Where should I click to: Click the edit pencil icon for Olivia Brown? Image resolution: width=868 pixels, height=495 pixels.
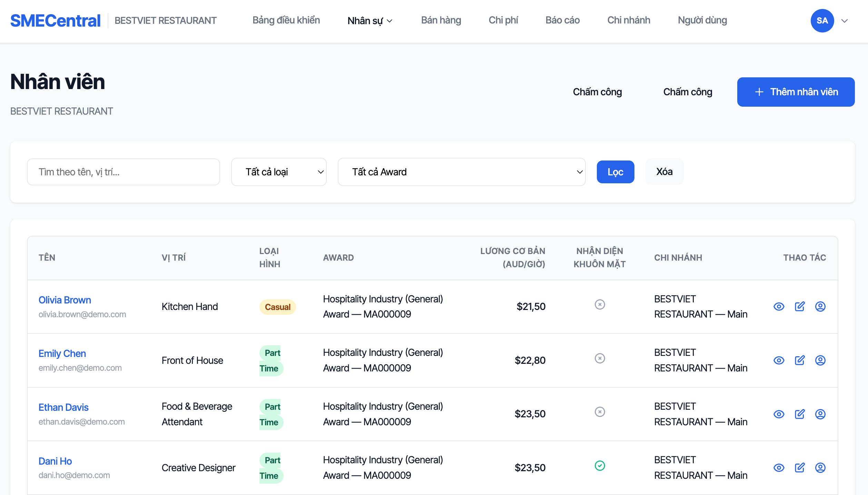pyautogui.click(x=799, y=307)
